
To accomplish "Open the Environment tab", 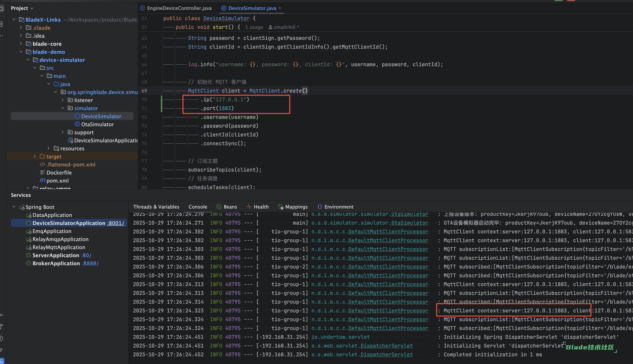I will point(338,207).
